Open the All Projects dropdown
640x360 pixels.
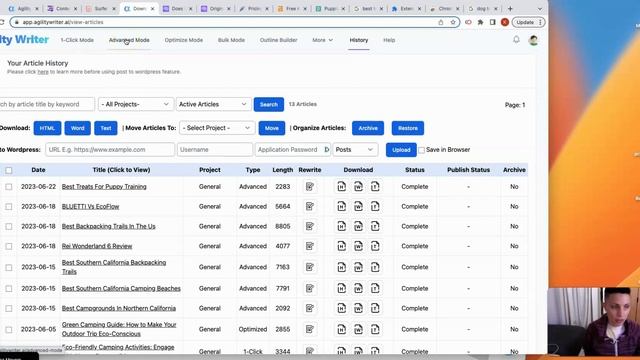[x=136, y=104]
